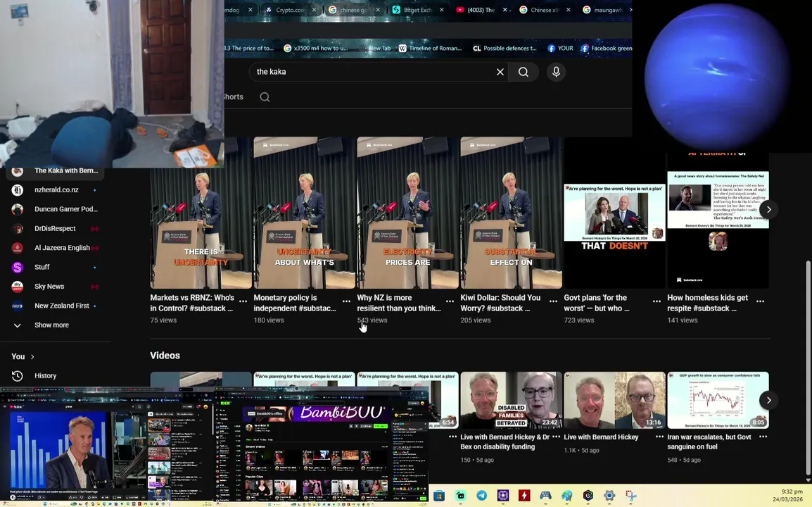Open Telegram from the taskbar
Image resolution: width=812 pixels, height=507 pixels.
[481, 496]
